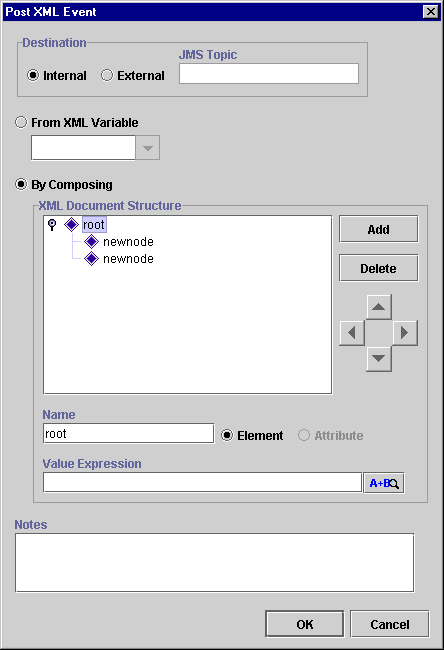Screen dimensions: 444x650
Task: Open the A+B expression builder
Action: 384,483
